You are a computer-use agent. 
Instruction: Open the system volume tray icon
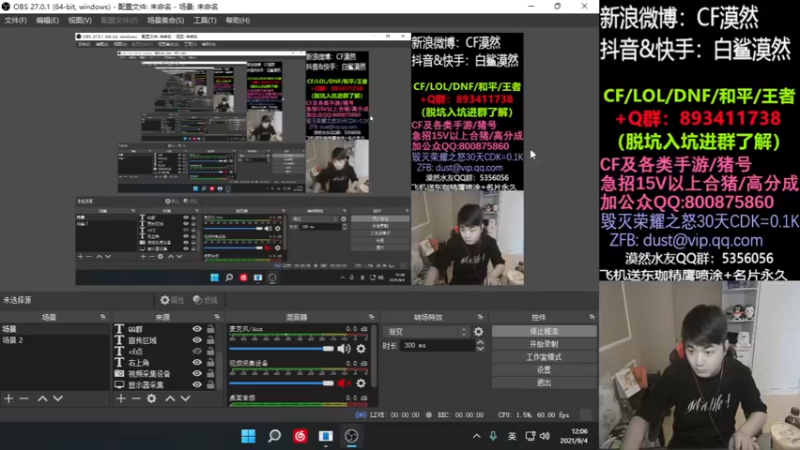(545, 436)
